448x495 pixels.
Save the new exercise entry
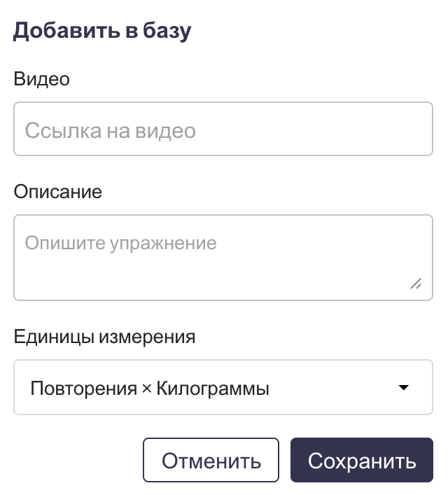(x=362, y=461)
